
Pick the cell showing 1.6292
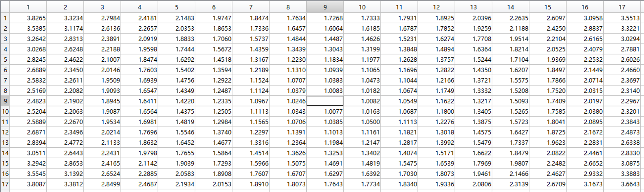coord(176,60)
